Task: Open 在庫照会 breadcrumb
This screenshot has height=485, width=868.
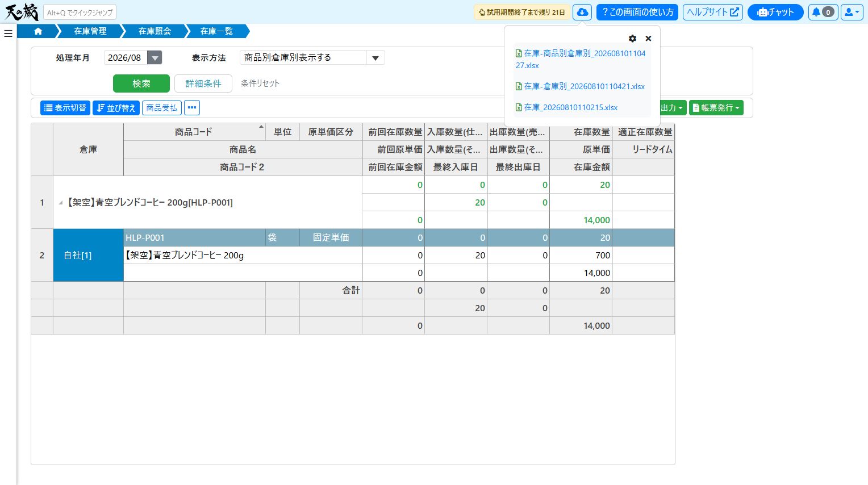Action: (155, 31)
